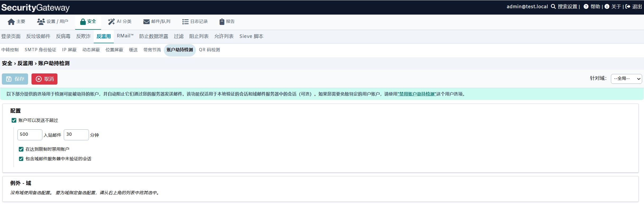The height and width of the screenshot is (210, 644).
Task: Switch to the 反病毒 tab
Action: point(63,36)
